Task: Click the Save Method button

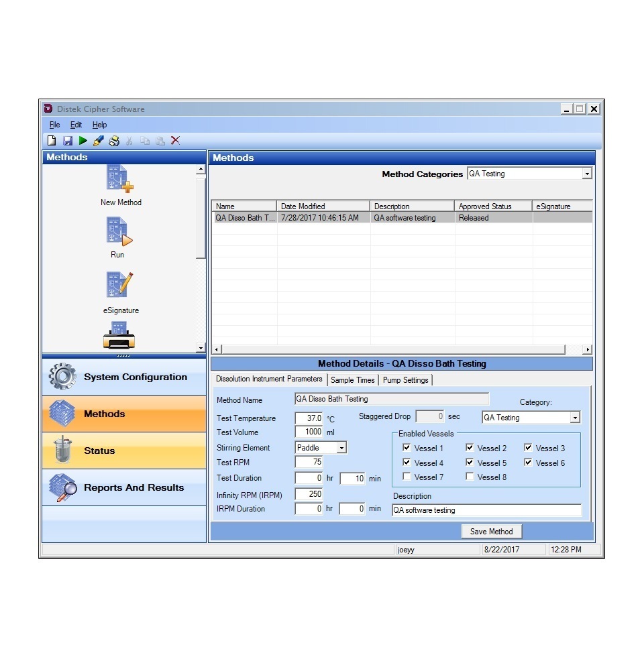Action: click(491, 532)
